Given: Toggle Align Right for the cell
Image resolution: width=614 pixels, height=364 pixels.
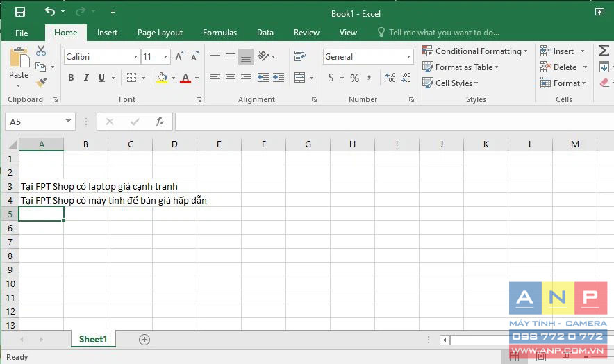Looking at the screenshot, I should tap(246, 78).
